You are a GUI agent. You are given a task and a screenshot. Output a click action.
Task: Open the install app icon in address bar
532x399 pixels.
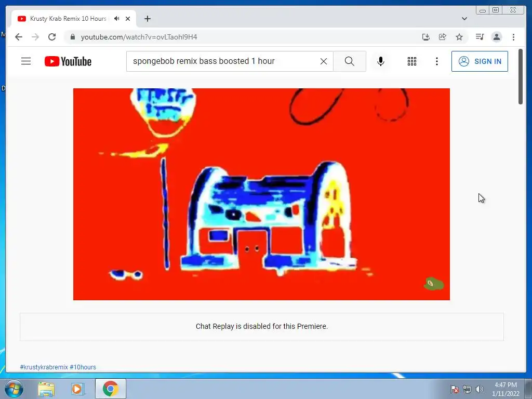point(426,37)
